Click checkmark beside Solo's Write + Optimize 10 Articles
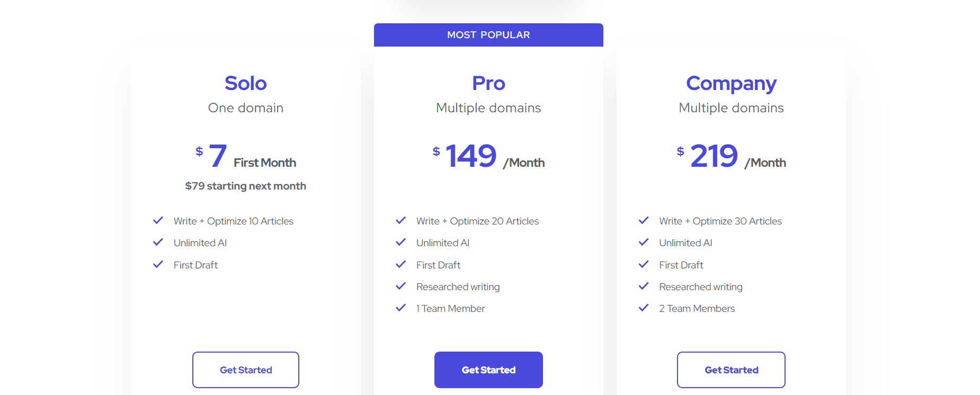Viewport: 980px width, 395px height. [x=158, y=220]
